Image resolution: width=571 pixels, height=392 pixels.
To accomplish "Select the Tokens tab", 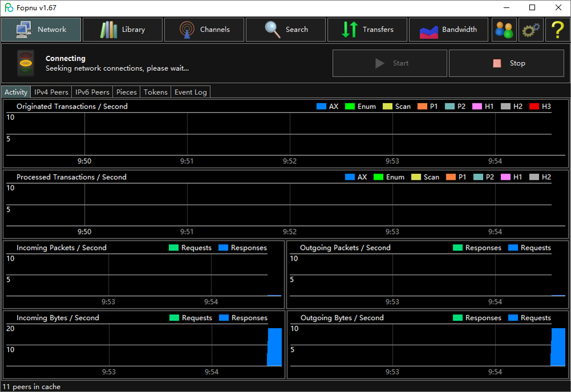I will click(x=156, y=92).
